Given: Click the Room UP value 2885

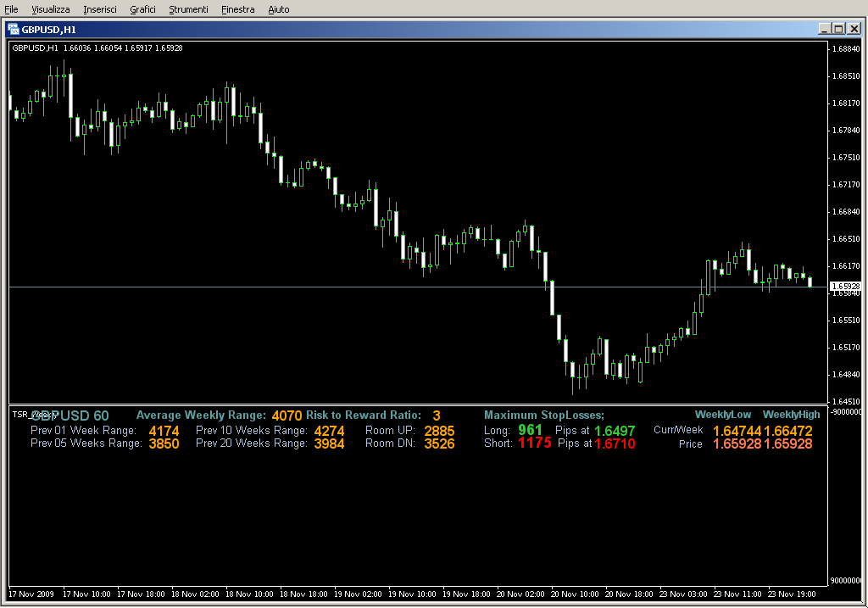Looking at the screenshot, I should point(440,431).
